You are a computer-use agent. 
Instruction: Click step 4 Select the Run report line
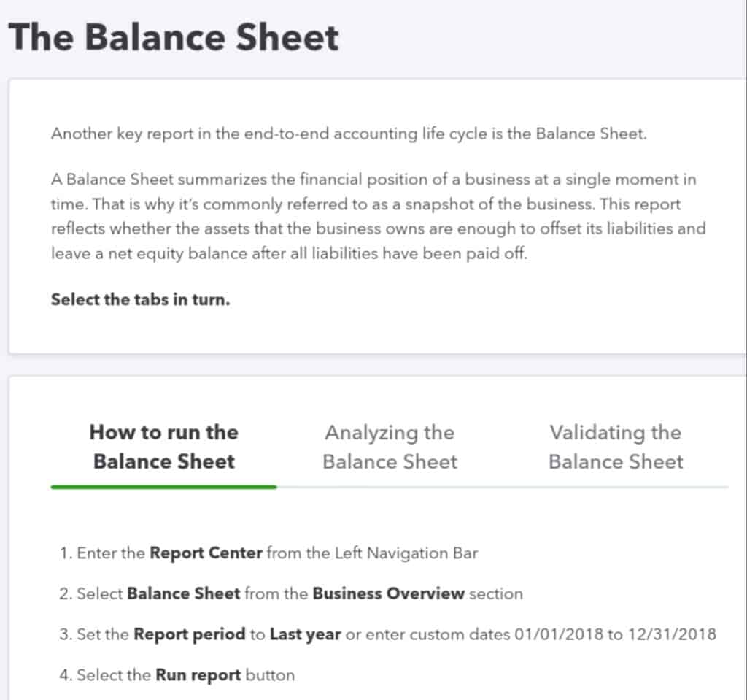177,675
